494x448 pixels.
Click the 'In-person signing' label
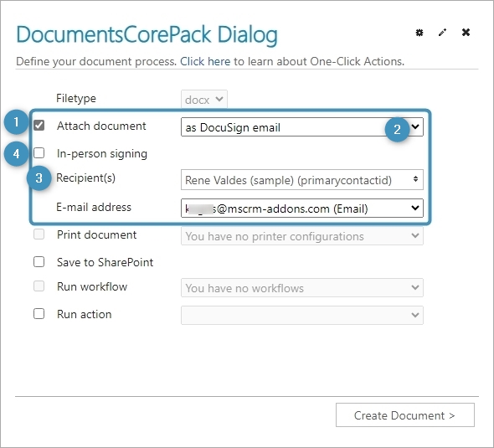102,154
